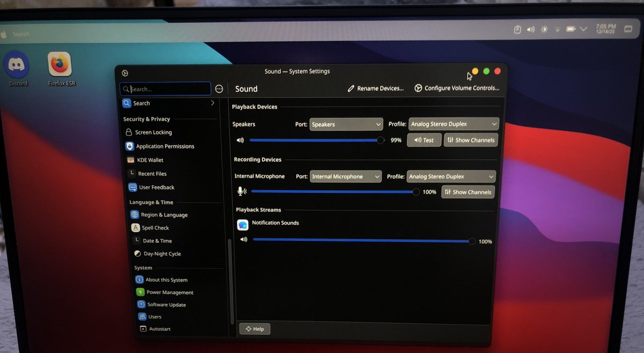The image size is (644, 353).
Task: Mute the Notification Sounds stream
Action: pyautogui.click(x=244, y=240)
